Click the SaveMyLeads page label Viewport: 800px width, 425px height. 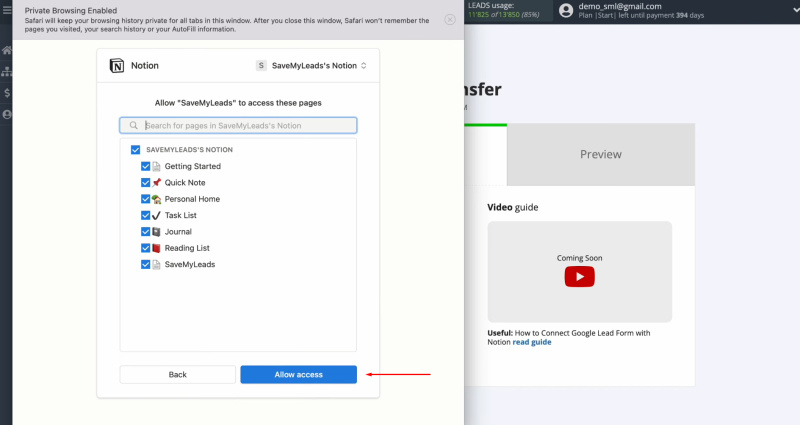[190, 264]
